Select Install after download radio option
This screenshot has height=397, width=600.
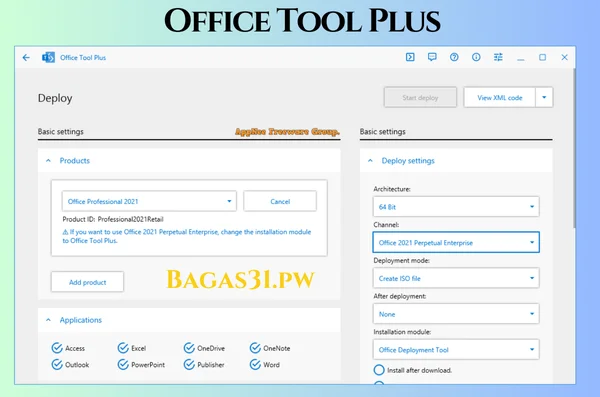(379, 370)
